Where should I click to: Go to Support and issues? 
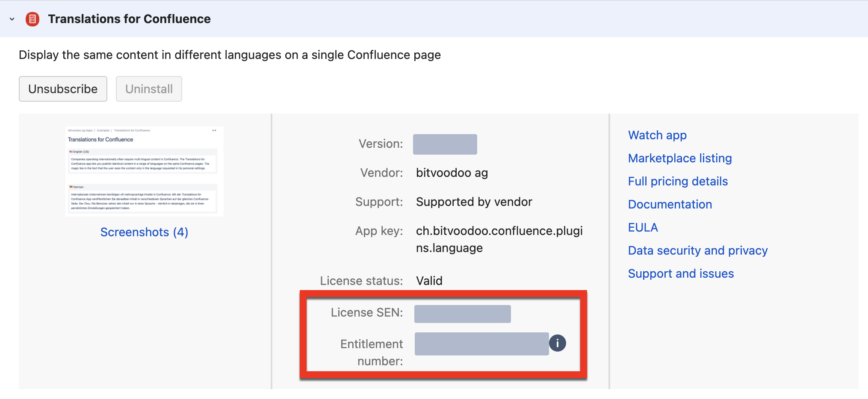681,273
